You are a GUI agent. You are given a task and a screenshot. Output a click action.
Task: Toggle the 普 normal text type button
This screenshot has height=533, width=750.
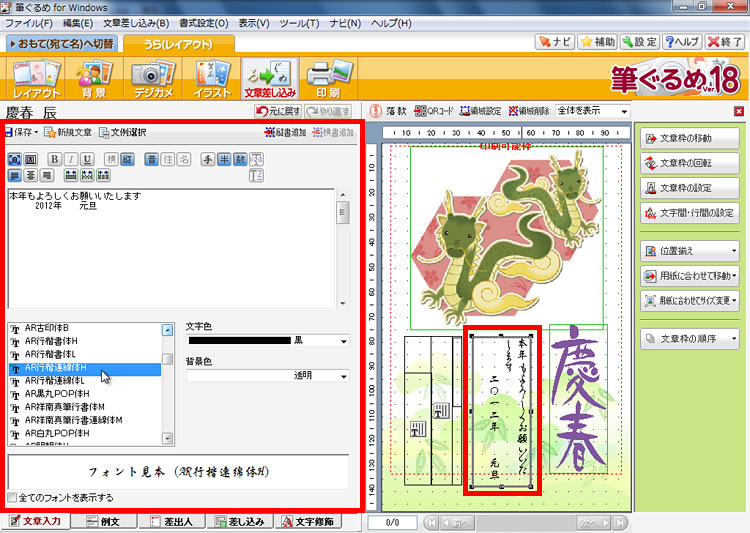pyautogui.click(x=152, y=159)
